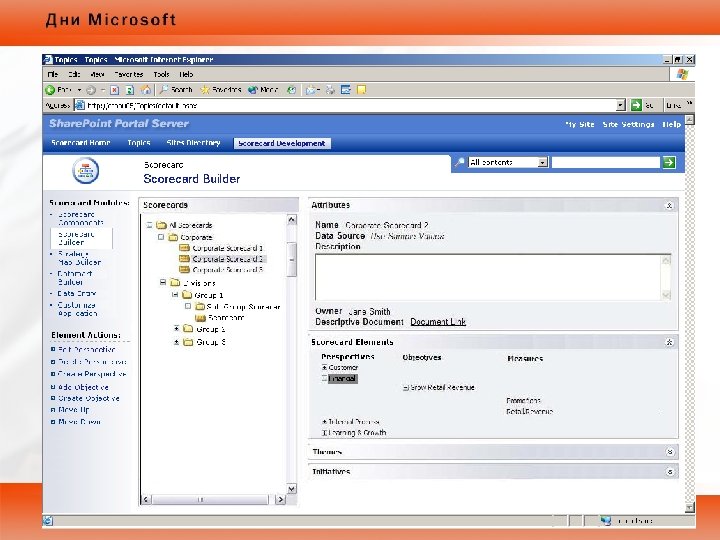Open the Help menu

tap(186, 74)
